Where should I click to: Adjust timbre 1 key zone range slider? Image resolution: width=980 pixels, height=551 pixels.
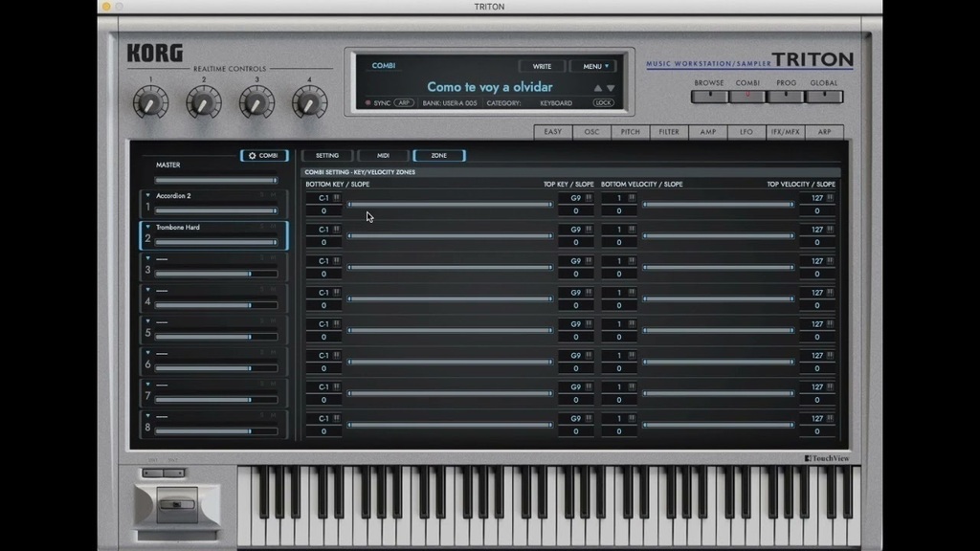(450, 205)
